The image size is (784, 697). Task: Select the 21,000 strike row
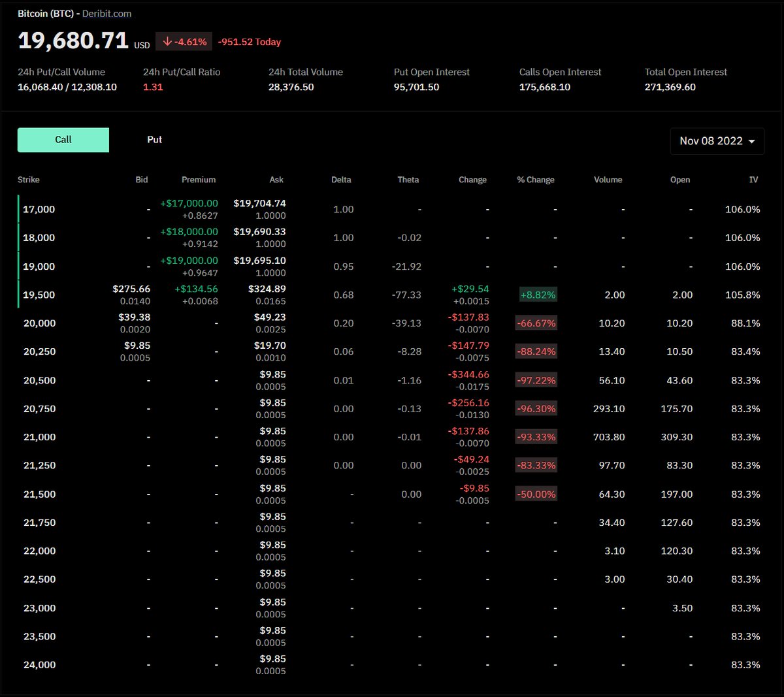point(391,437)
